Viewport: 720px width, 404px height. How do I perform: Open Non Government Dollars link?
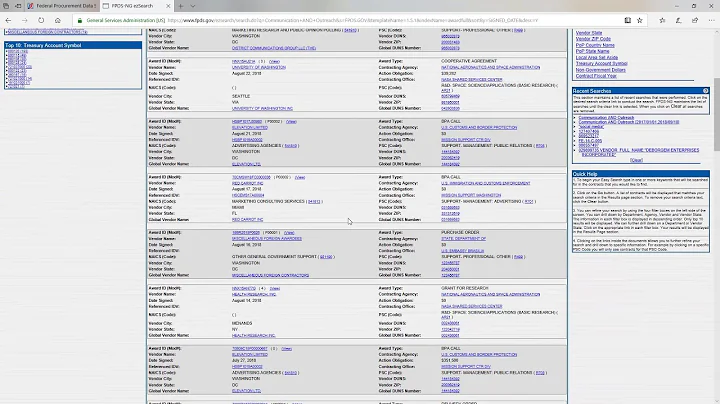coord(600,70)
